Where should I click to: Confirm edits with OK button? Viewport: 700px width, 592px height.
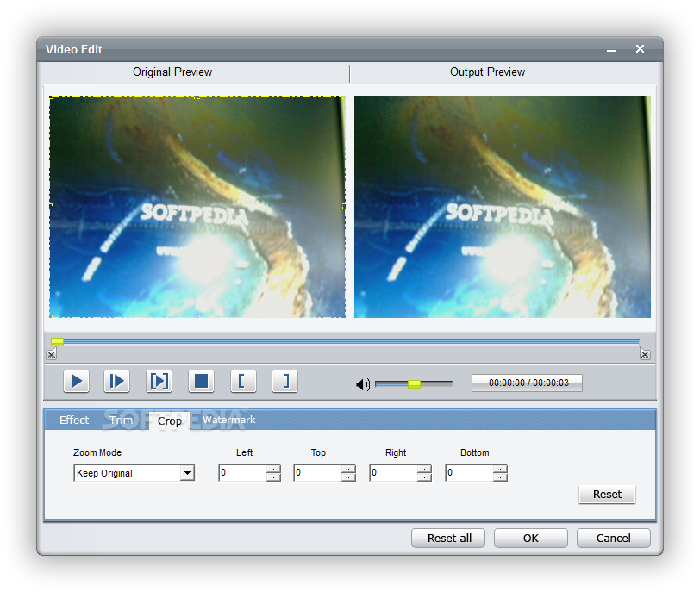pos(531,538)
